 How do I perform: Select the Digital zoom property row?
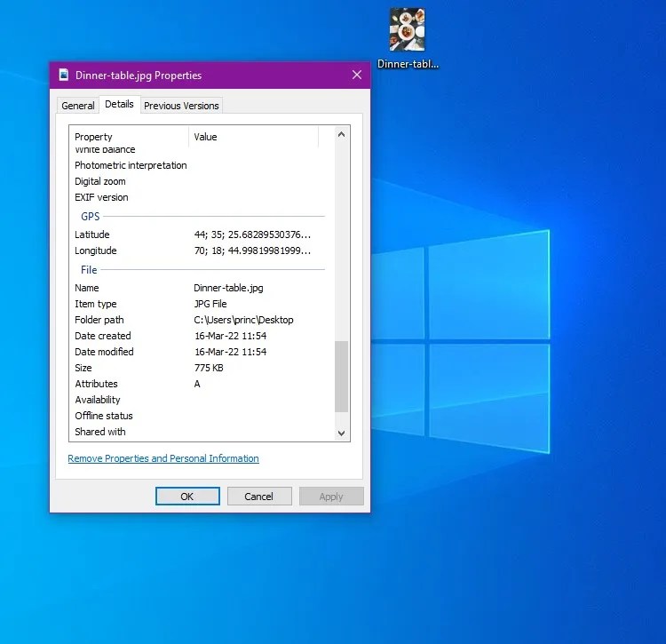(200, 181)
